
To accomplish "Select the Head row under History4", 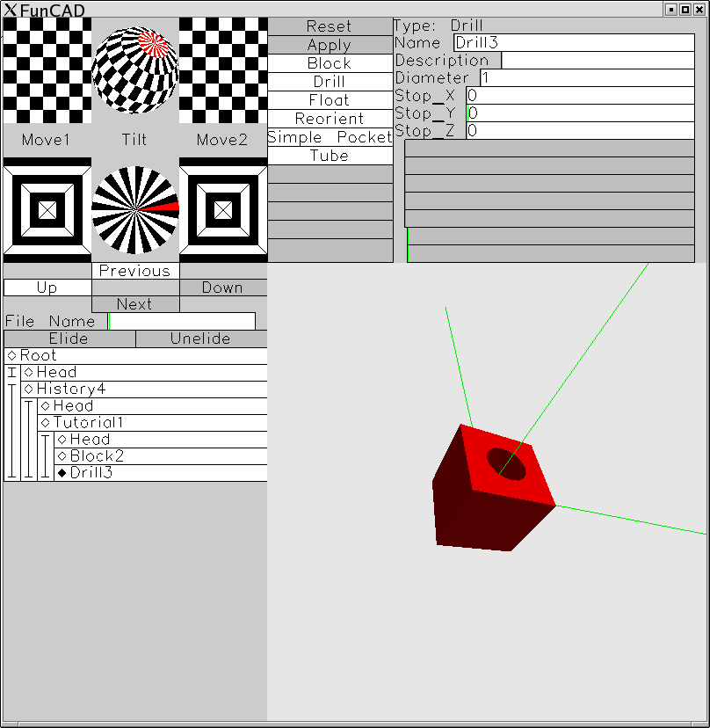I will (152, 406).
